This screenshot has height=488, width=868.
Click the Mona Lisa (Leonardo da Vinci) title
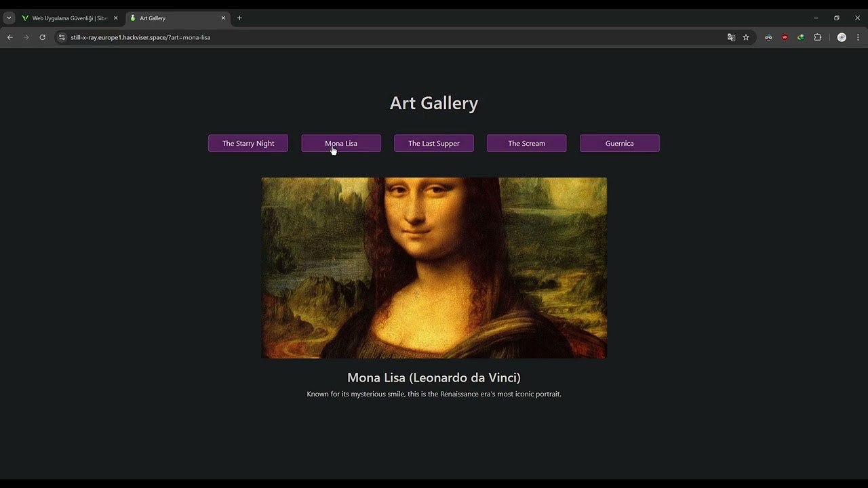[434, 378]
